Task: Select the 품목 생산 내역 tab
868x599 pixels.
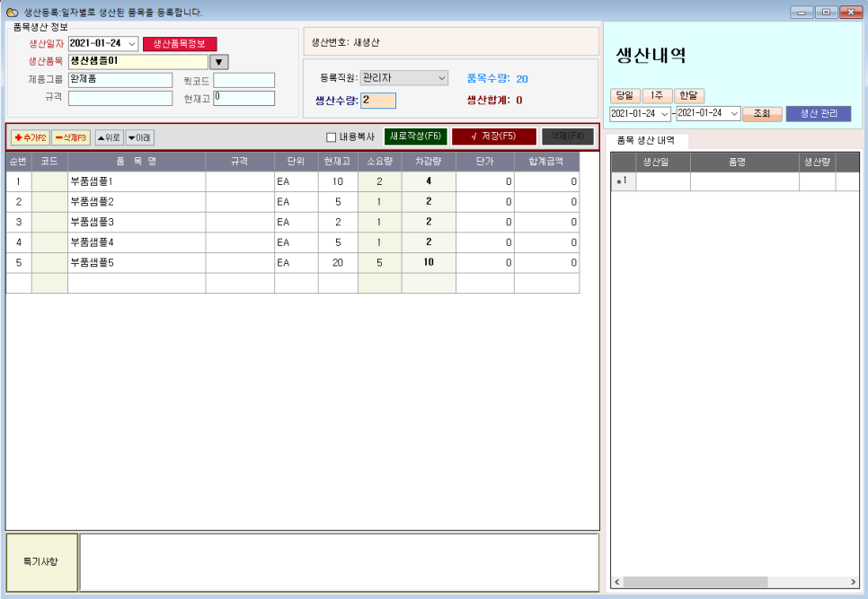Action: [647, 141]
